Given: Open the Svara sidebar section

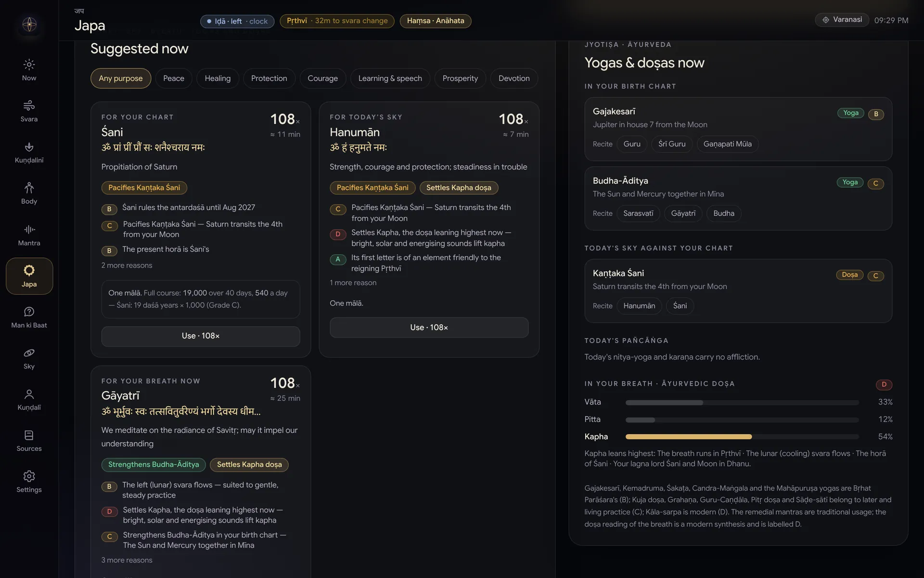Looking at the screenshot, I should click(x=29, y=111).
